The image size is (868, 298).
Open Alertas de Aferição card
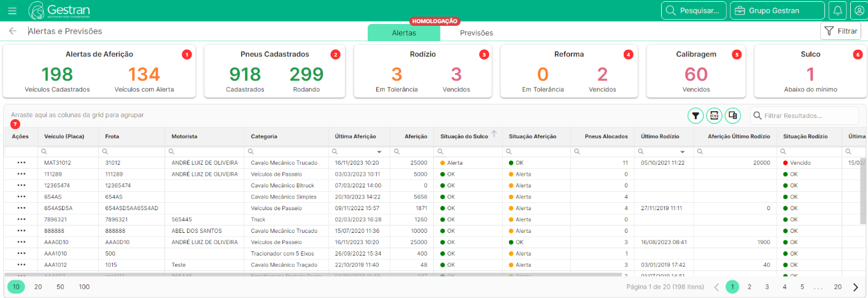click(x=99, y=71)
